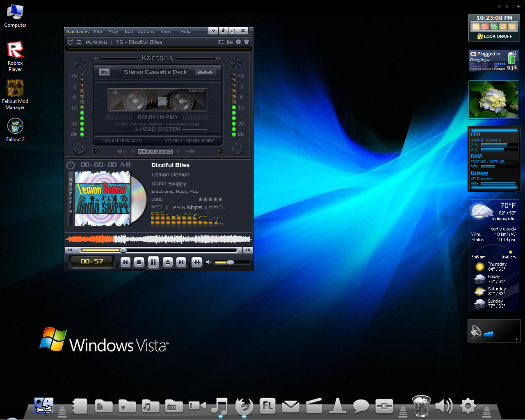
Task: Click next visualization arrow right of Kantaris
Action: [218, 58]
